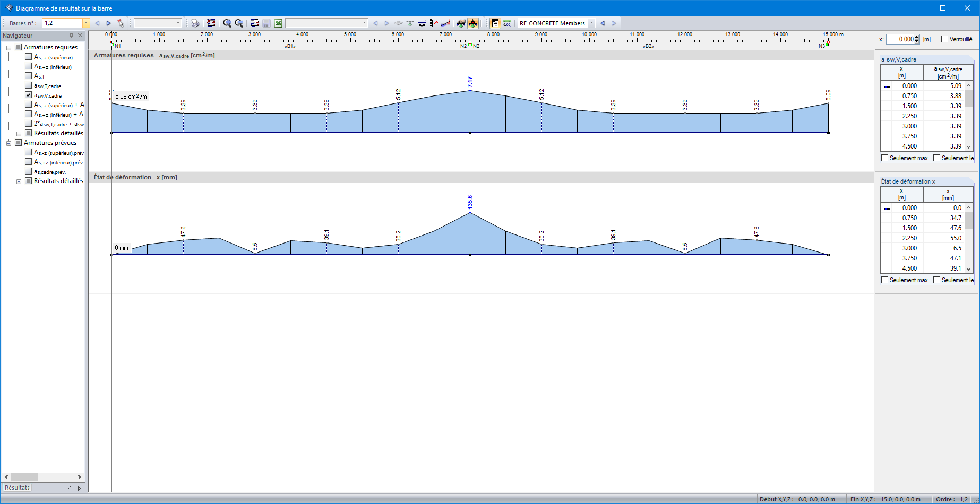Click the x position spinner arrows
This screenshot has width=980, height=504.
(x=917, y=39)
